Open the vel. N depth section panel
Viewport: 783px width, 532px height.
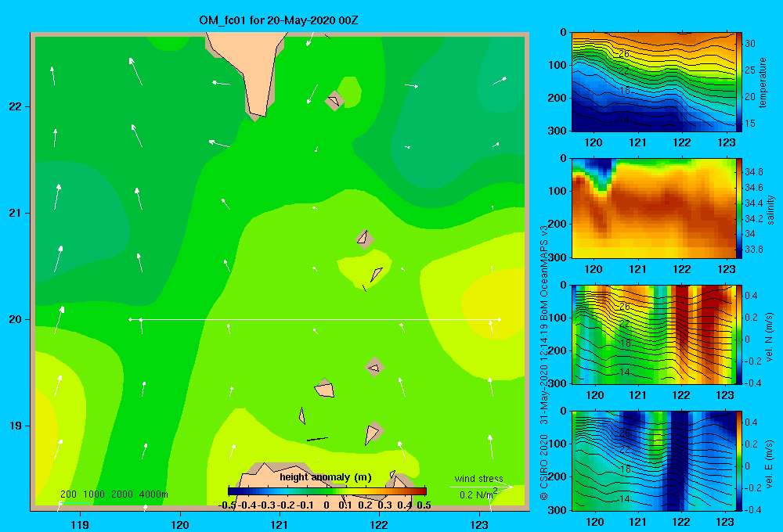(x=654, y=334)
